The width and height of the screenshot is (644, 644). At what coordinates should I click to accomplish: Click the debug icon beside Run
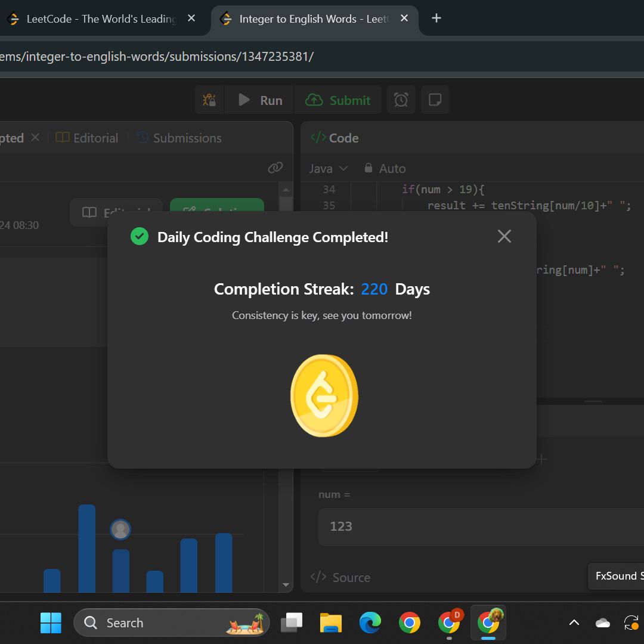[209, 100]
